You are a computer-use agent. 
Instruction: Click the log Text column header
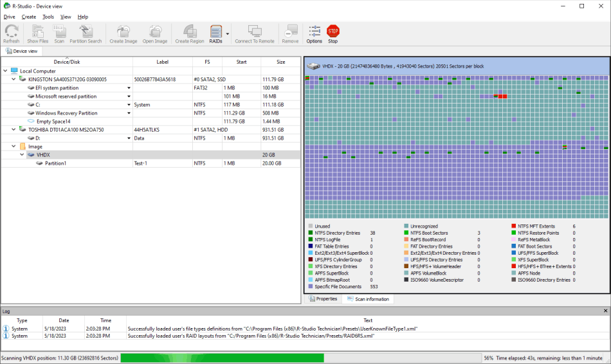click(x=368, y=320)
